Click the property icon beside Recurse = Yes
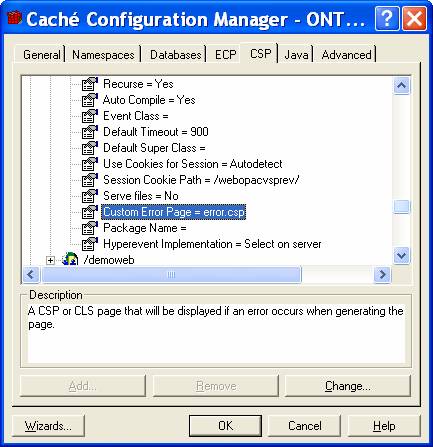The width and height of the screenshot is (433, 447). pos(90,84)
